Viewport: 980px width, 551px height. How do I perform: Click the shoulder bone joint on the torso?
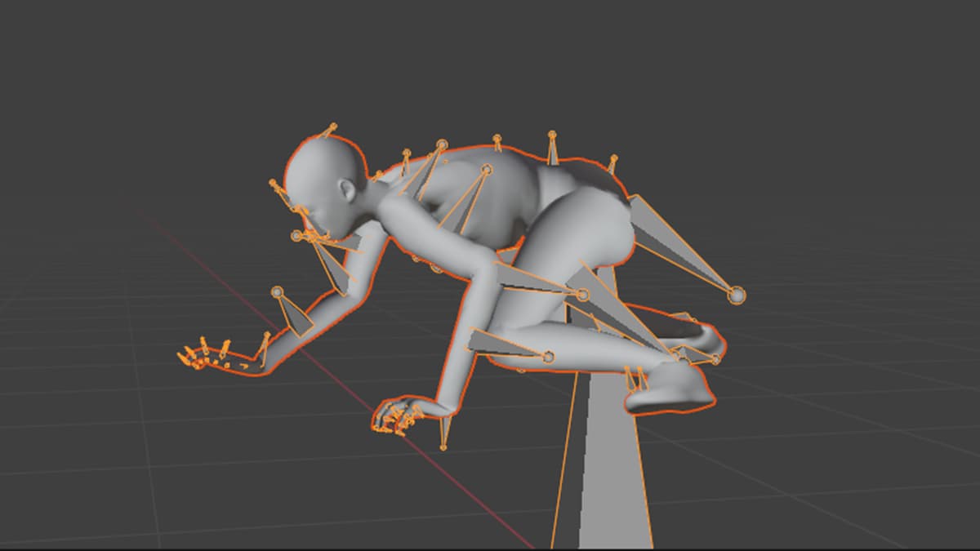486,170
